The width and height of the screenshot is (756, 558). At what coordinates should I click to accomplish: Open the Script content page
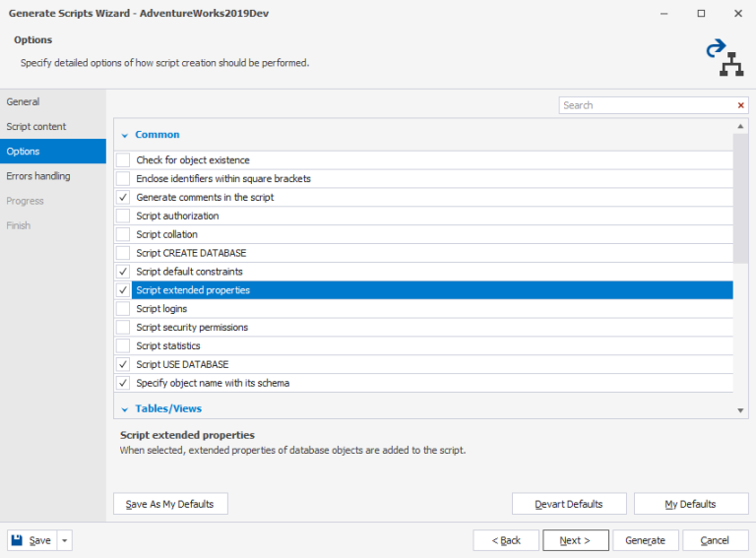coord(36,126)
